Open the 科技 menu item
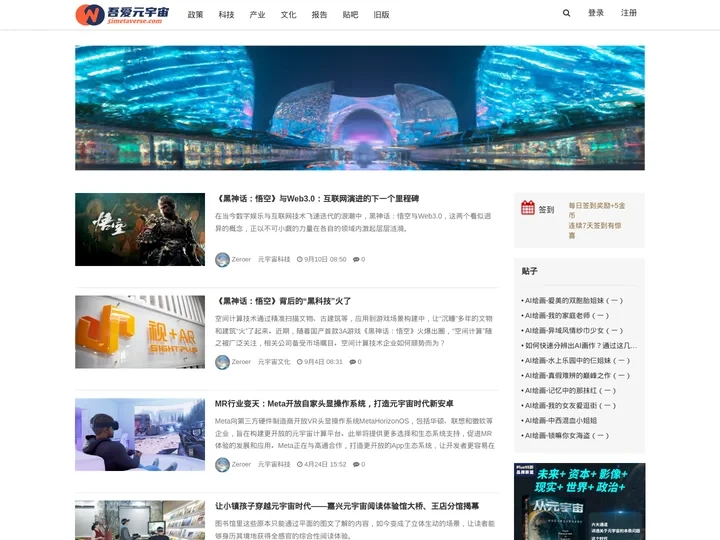Image resolution: width=720 pixels, height=540 pixels. point(226,15)
